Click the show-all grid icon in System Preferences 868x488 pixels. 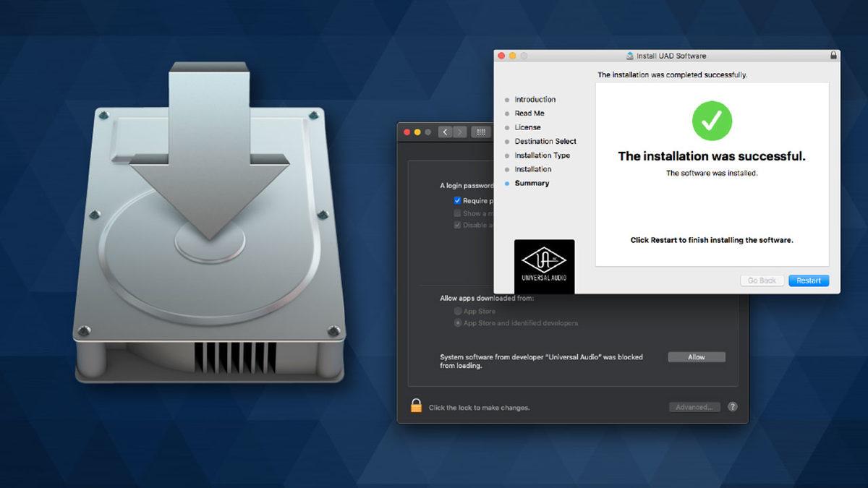480,132
